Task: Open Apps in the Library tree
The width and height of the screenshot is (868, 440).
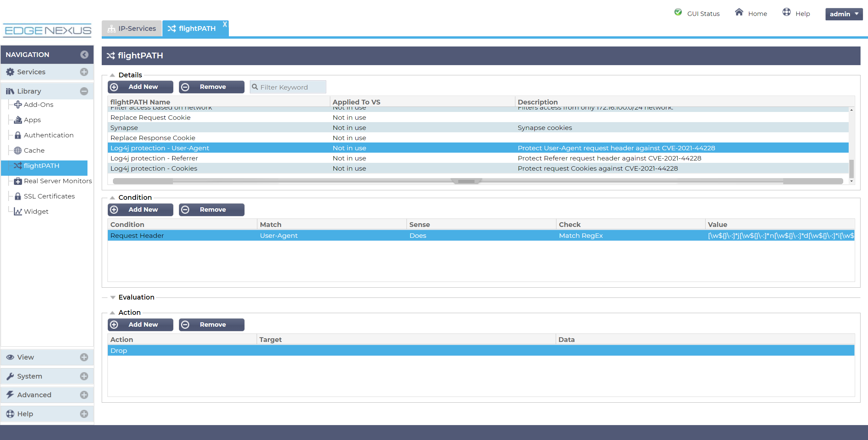Action: [32, 120]
